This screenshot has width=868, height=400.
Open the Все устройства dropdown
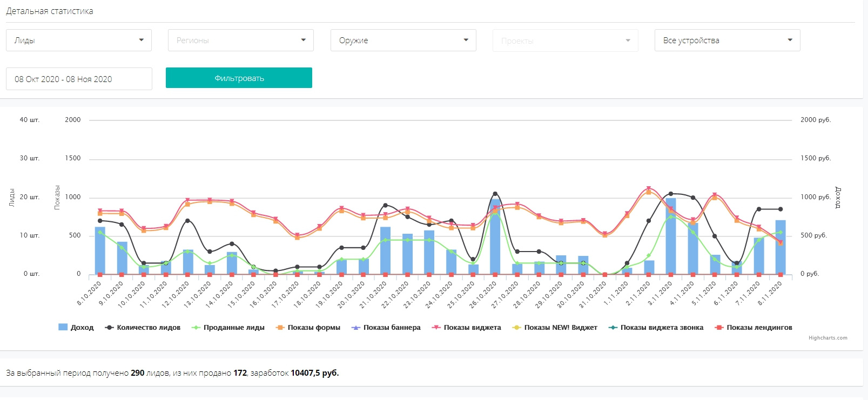click(x=727, y=40)
